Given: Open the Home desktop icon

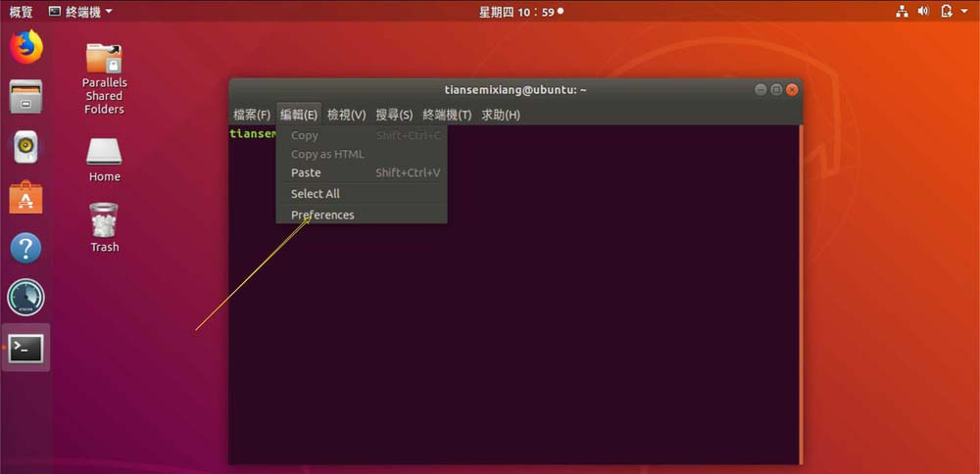Looking at the screenshot, I should tap(105, 160).
